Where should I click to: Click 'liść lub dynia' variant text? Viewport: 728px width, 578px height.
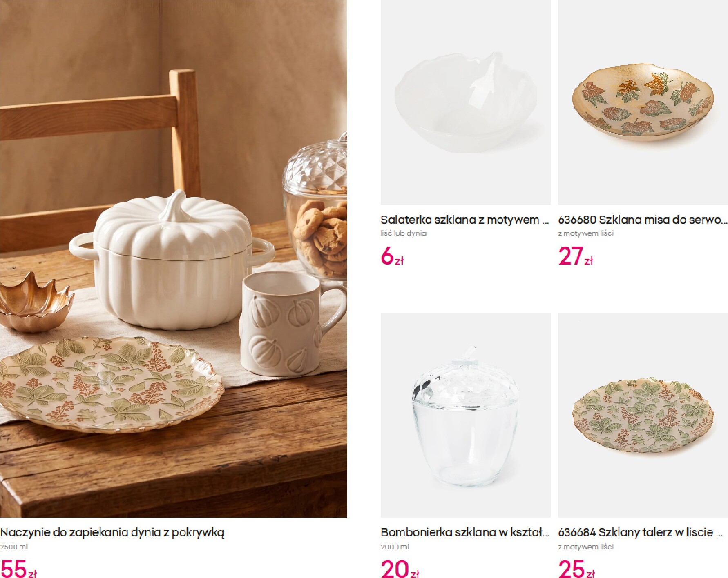point(403,233)
